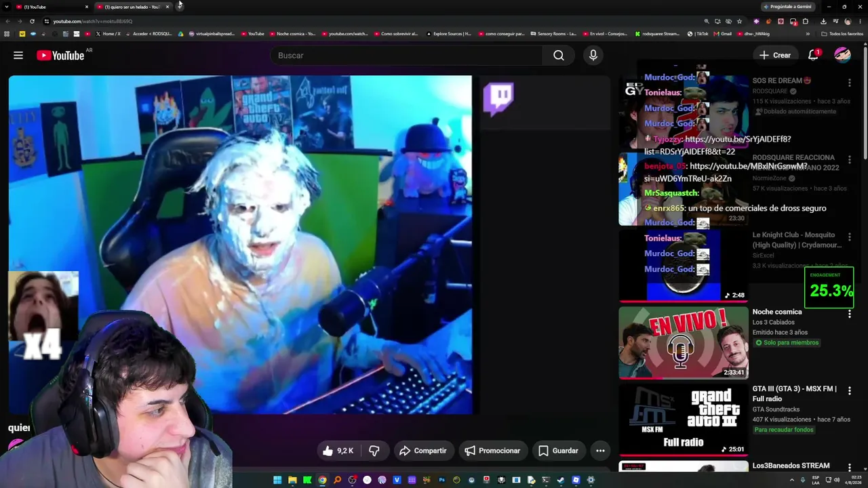Open Photoshop from the taskbar
This screenshot has height=488, width=868.
441,481
